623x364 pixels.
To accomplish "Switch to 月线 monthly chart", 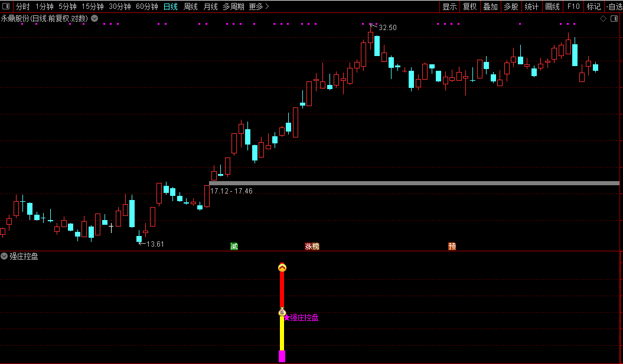I will point(210,6).
